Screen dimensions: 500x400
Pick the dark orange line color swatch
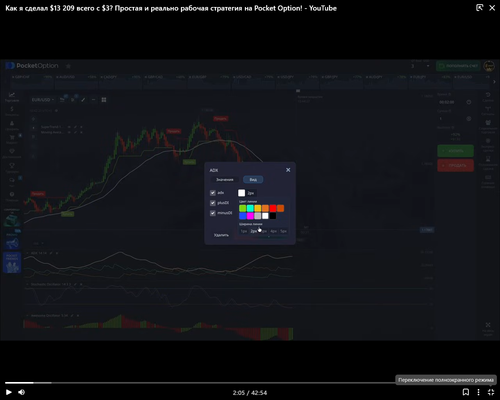point(281,208)
